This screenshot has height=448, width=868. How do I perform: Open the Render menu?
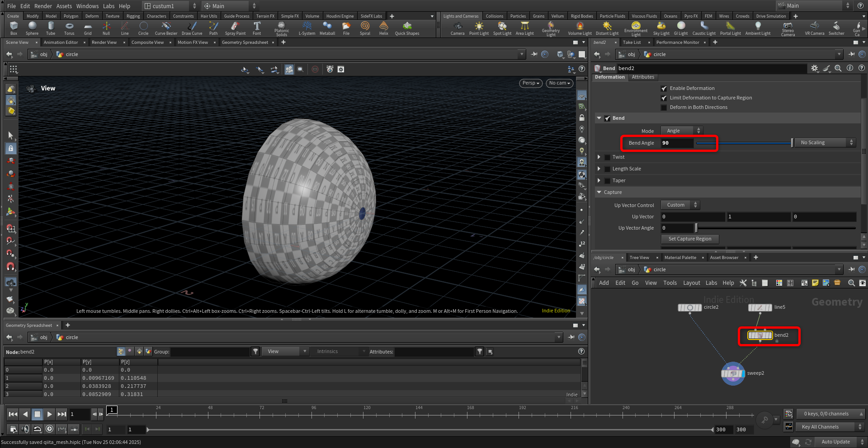[43, 6]
